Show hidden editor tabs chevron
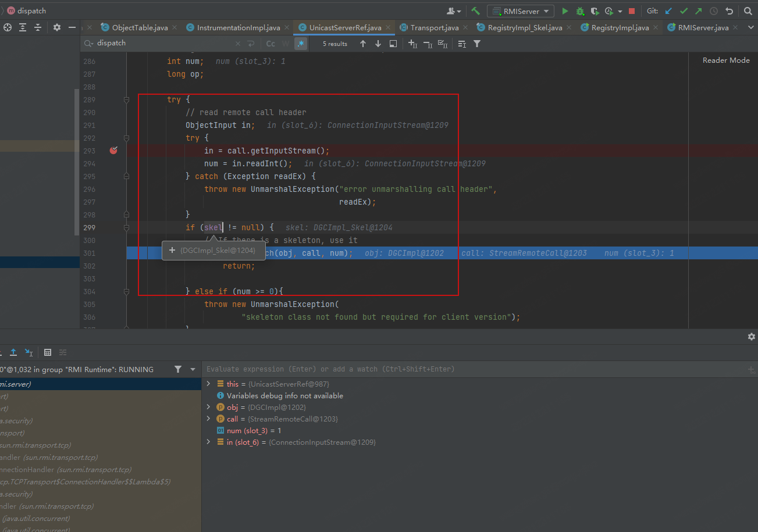758x532 pixels. (x=752, y=27)
